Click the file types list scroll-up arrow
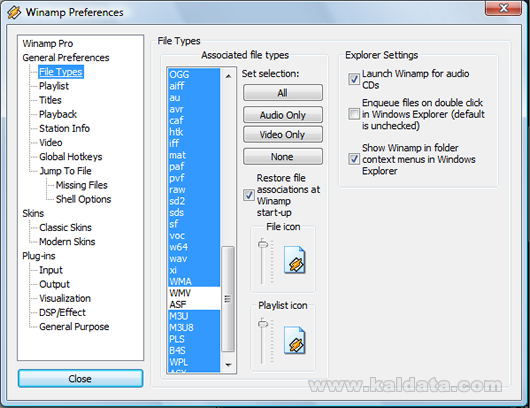The height and width of the screenshot is (408, 530). pyautogui.click(x=228, y=76)
